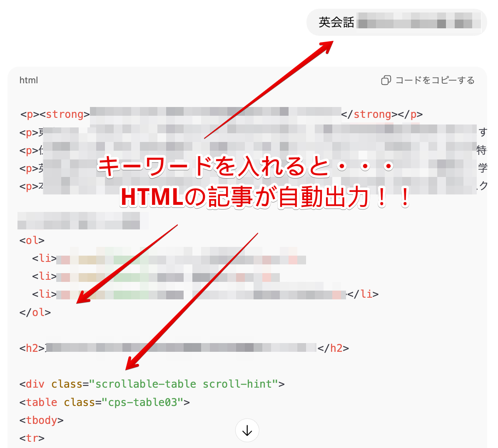Screen dimensions: 498x448
Task: Click the コードをコピーする label
Action: (x=435, y=80)
